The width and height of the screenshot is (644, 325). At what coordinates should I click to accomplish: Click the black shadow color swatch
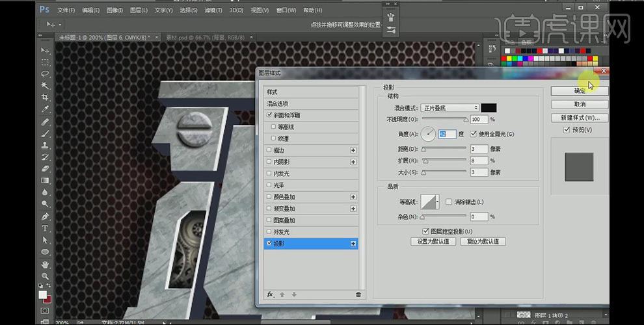tap(489, 108)
